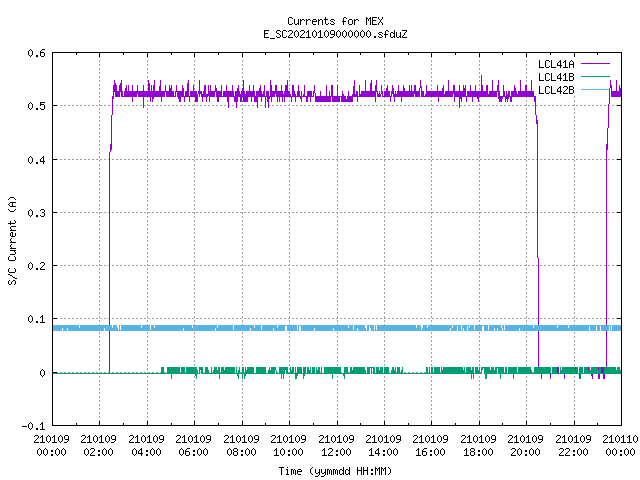Click the LCL42B legend label
Image resolution: width=640 pixels, height=480 pixels.
[556, 90]
